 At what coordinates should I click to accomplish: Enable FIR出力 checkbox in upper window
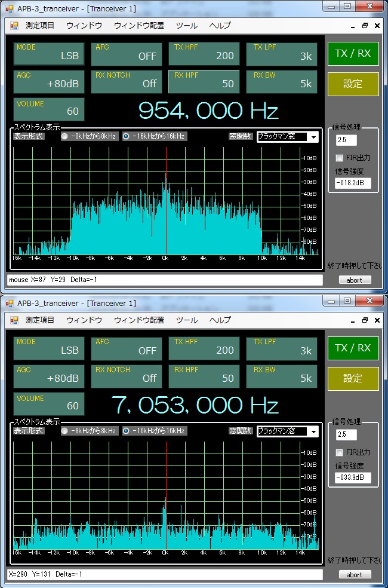coord(339,158)
